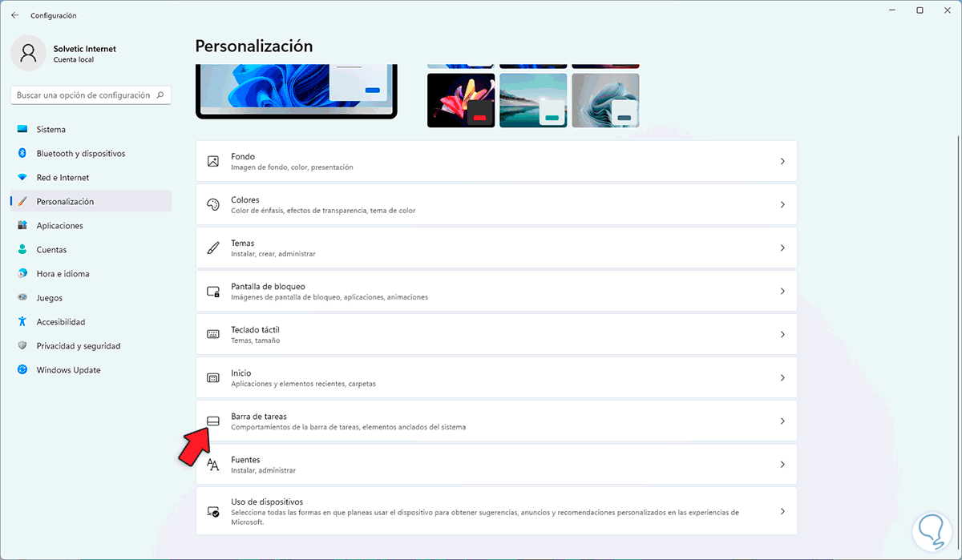Click the Hora e idioma globe icon
The image size is (962, 560).
click(22, 274)
